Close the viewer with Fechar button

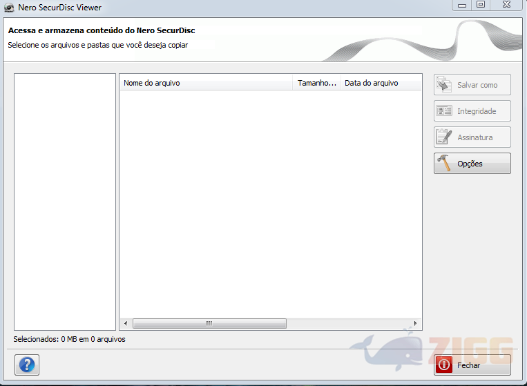472,365
